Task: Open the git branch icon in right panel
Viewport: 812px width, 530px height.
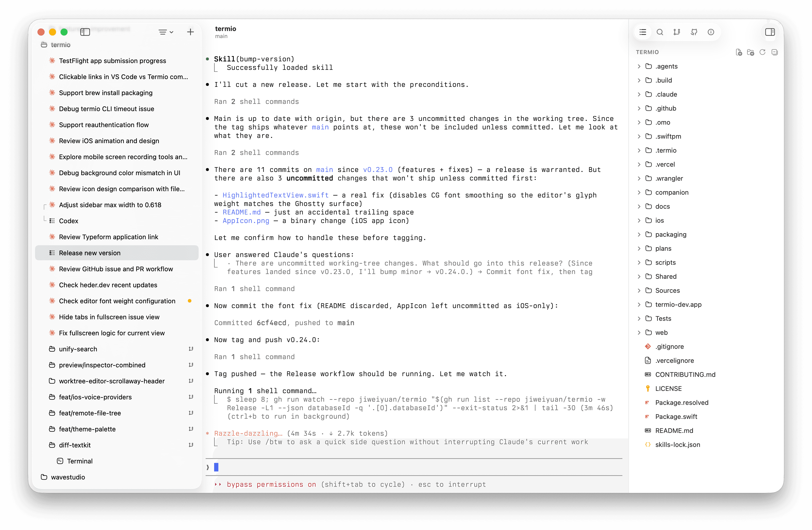Action: (677, 32)
